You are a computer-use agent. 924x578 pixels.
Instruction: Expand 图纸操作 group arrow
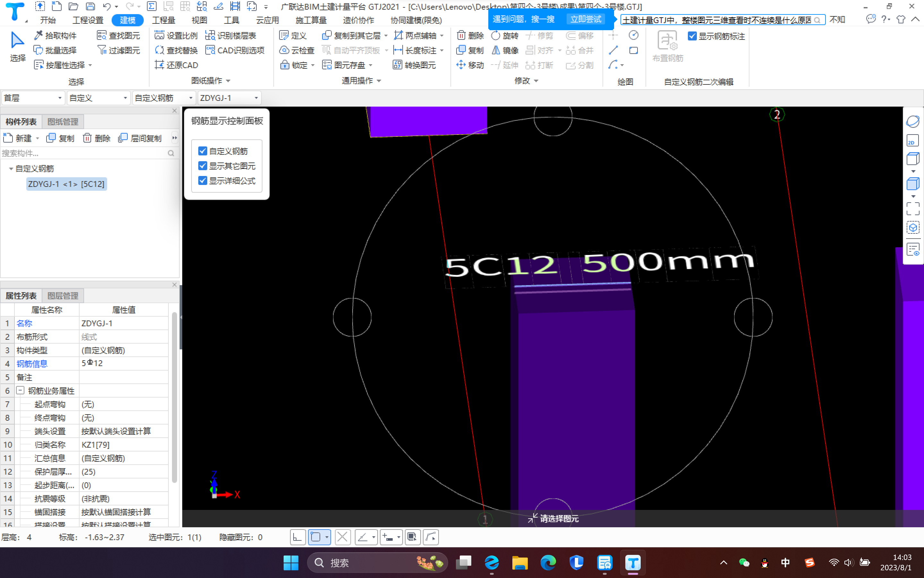pyautogui.click(x=228, y=81)
